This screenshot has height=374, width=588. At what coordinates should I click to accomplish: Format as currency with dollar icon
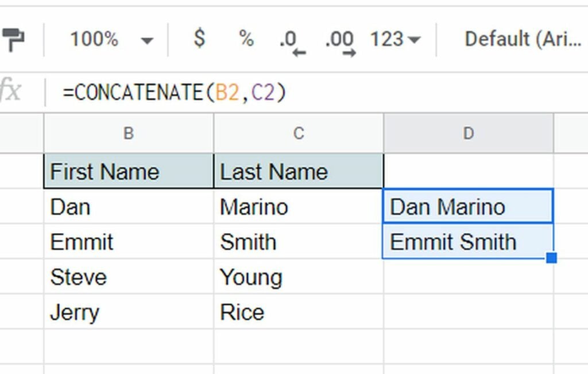199,38
